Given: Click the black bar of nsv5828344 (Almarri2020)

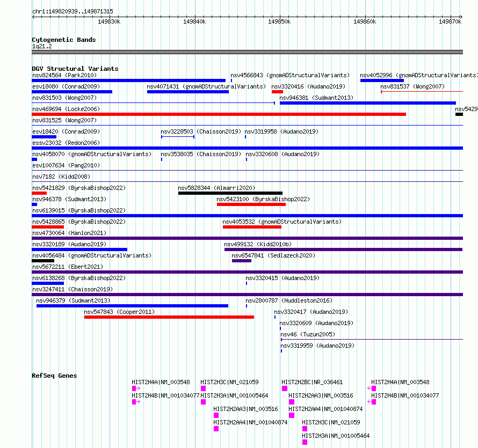Looking at the screenshot, I should tap(230, 193).
